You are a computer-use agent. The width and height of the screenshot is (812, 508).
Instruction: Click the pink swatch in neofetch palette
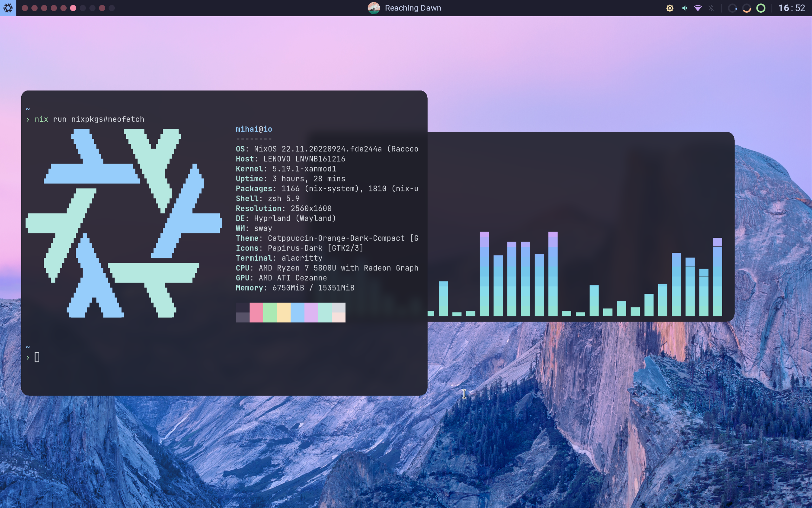click(x=256, y=312)
